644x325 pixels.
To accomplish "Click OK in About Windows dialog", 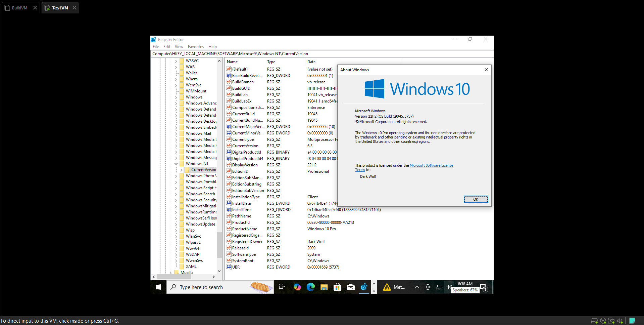I will [476, 199].
